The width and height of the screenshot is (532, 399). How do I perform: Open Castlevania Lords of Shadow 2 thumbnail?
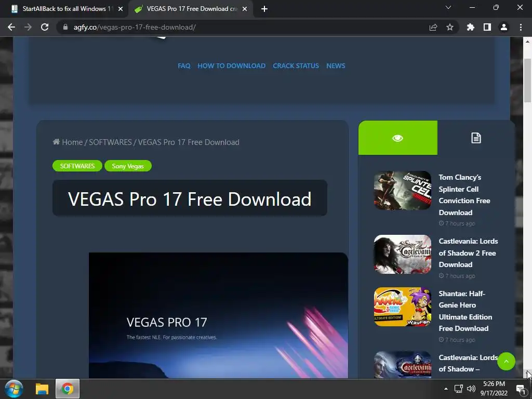(x=403, y=255)
